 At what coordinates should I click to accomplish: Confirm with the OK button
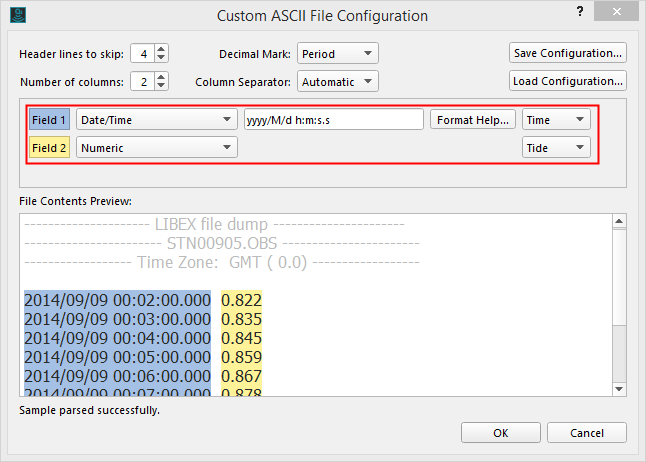[501, 433]
